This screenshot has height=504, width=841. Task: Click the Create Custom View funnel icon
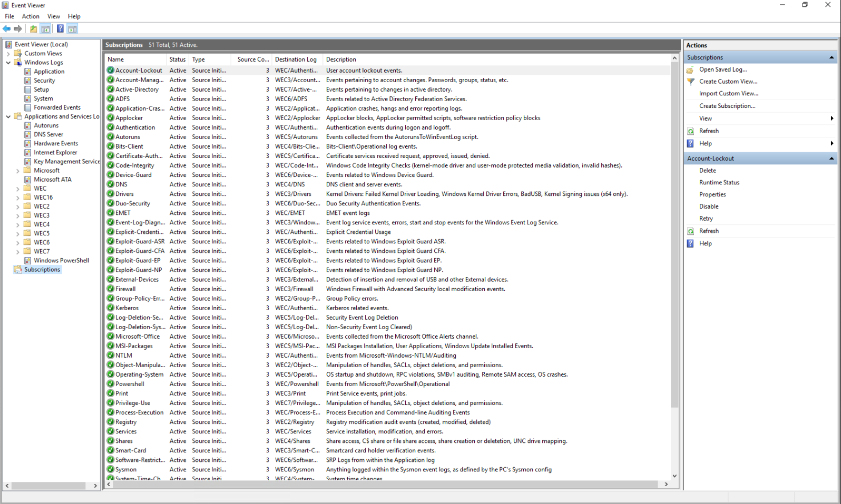coord(690,82)
